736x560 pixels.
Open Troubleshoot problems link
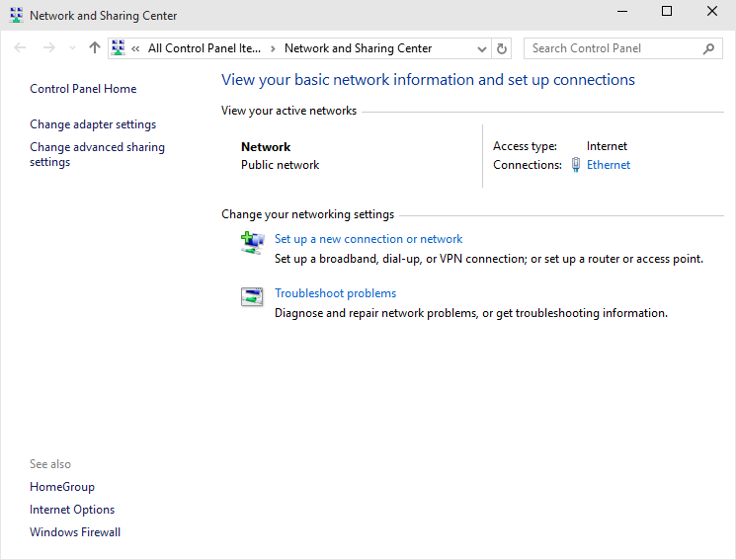click(x=335, y=293)
